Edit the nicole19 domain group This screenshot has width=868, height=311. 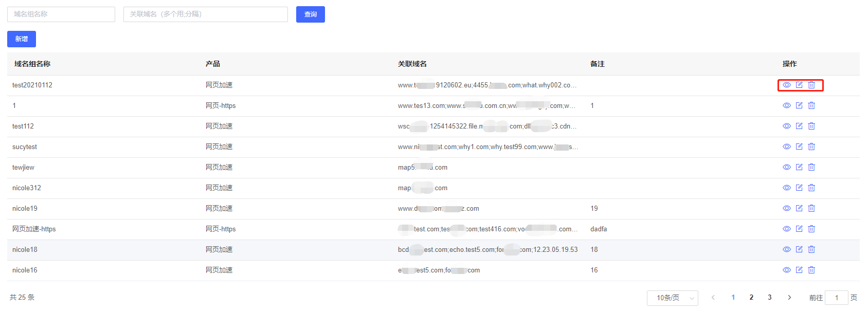(x=799, y=208)
